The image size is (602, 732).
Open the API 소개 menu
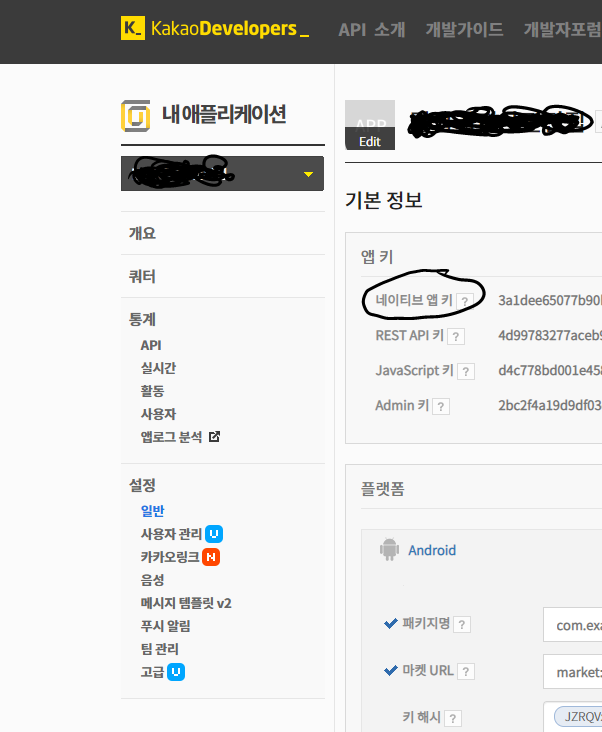pos(371,29)
